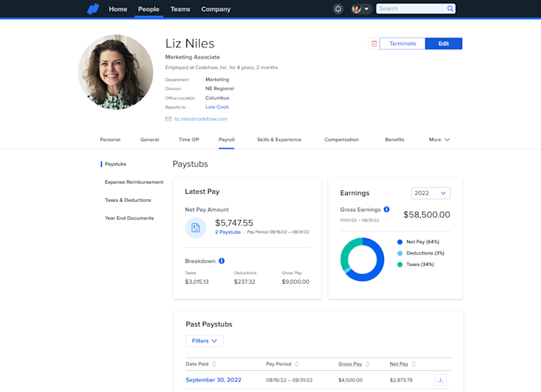Click the Gross Earnings info icon
Screen dimensions: 541x392
coord(387,210)
